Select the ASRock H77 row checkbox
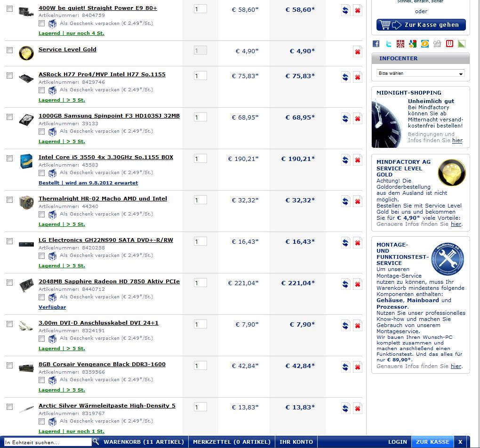Viewport: 480px width, 448px height. (x=10, y=75)
